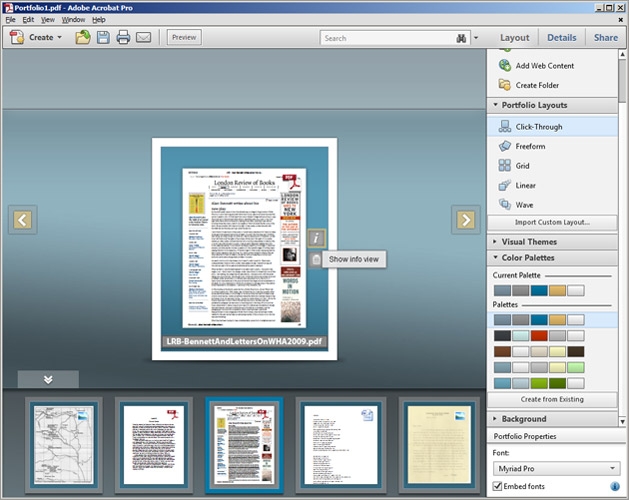Image resolution: width=629 pixels, height=500 pixels.
Task: Open the Create menu button
Action: [36, 37]
